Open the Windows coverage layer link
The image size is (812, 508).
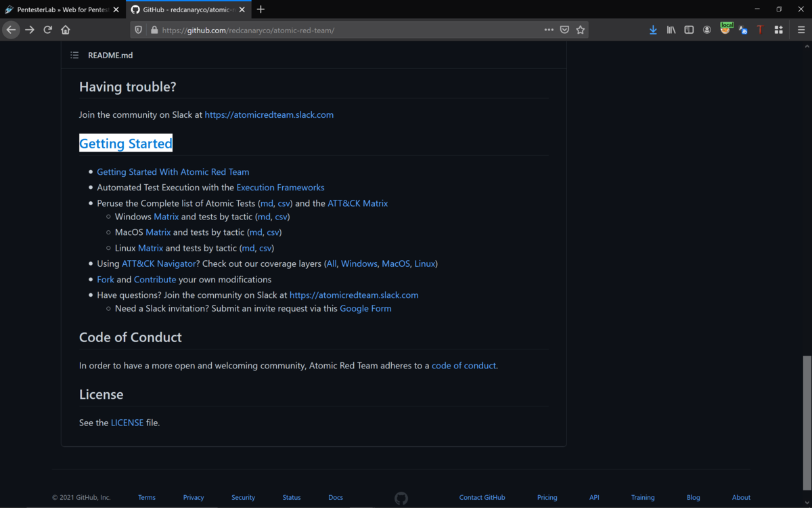tap(359, 263)
